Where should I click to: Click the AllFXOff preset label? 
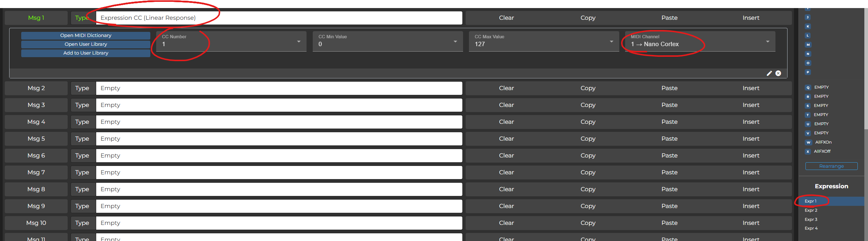pyautogui.click(x=822, y=151)
